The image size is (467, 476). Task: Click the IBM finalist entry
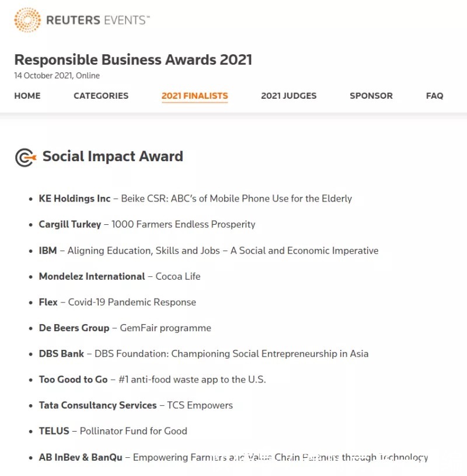point(208,251)
